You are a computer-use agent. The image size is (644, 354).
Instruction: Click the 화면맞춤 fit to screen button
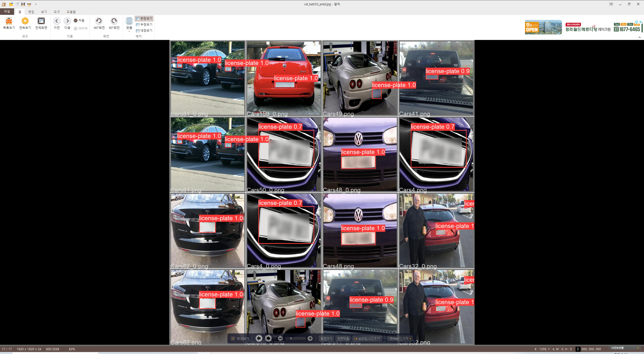click(x=343, y=338)
